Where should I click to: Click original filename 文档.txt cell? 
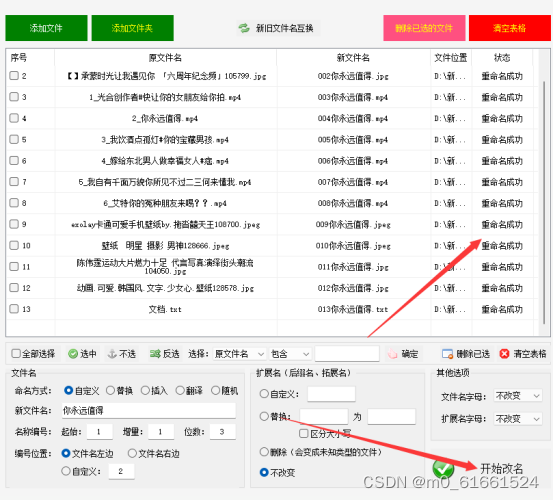click(x=165, y=309)
